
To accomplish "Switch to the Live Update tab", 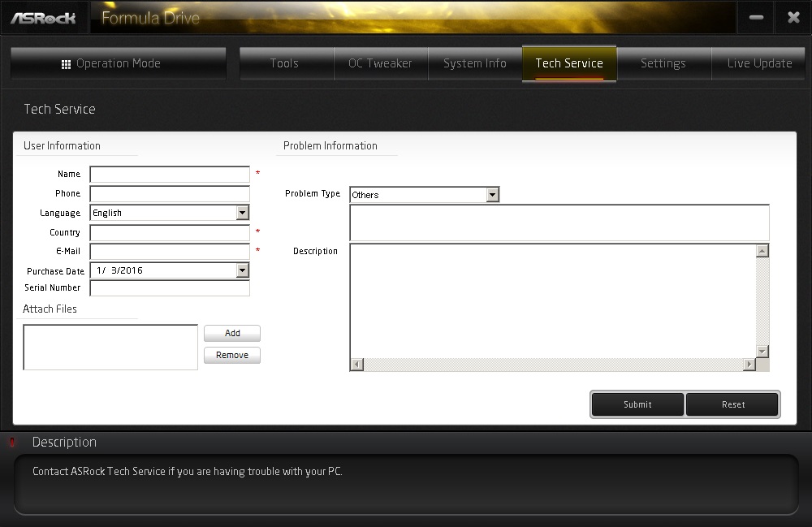I will (x=758, y=63).
